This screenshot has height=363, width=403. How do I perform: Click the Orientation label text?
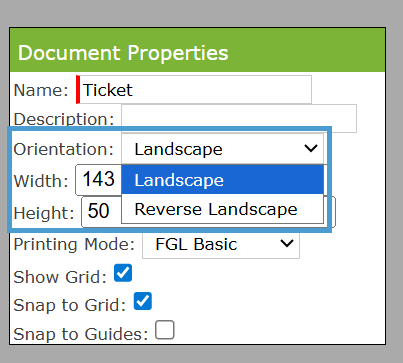(64, 149)
